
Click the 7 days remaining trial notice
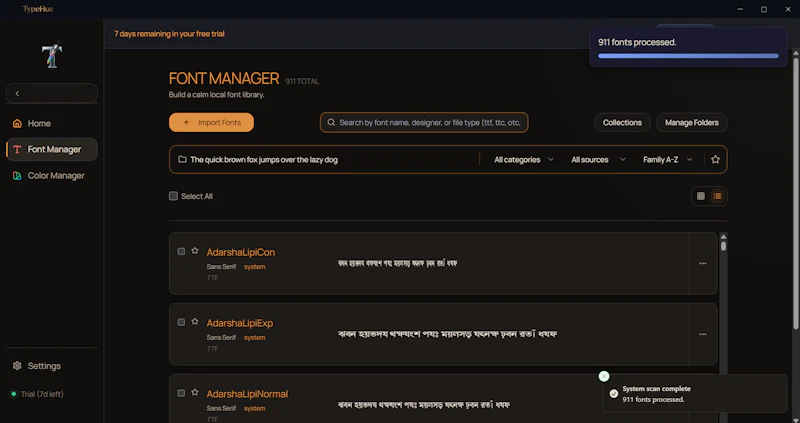[x=169, y=34]
